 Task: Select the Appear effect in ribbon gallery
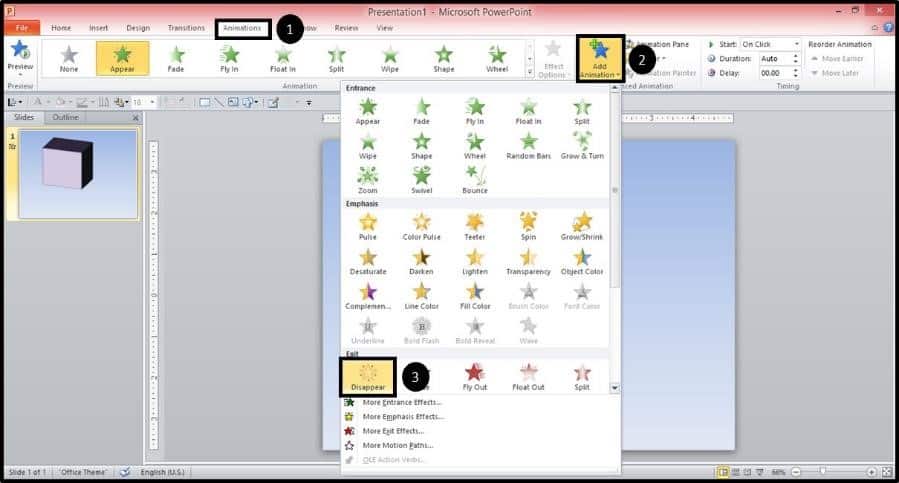coord(122,59)
